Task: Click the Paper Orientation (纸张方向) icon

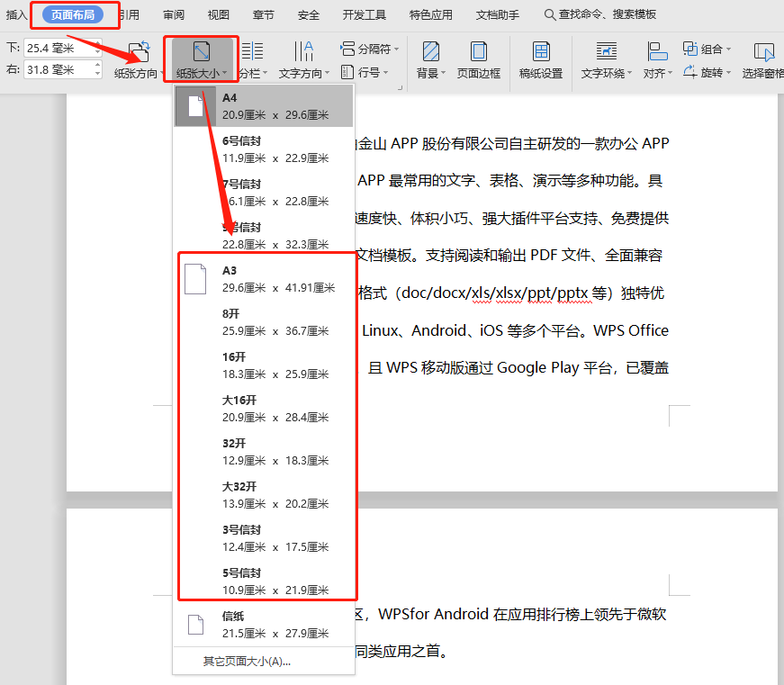Action: point(139,52)
